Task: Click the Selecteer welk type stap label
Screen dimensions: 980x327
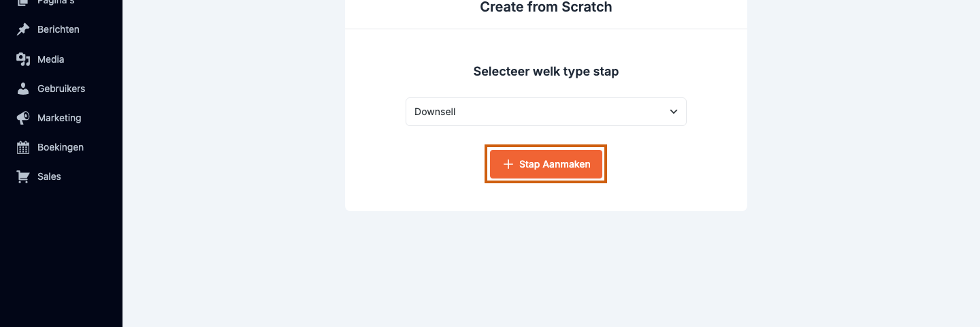Action: click(x=546, y=72)
